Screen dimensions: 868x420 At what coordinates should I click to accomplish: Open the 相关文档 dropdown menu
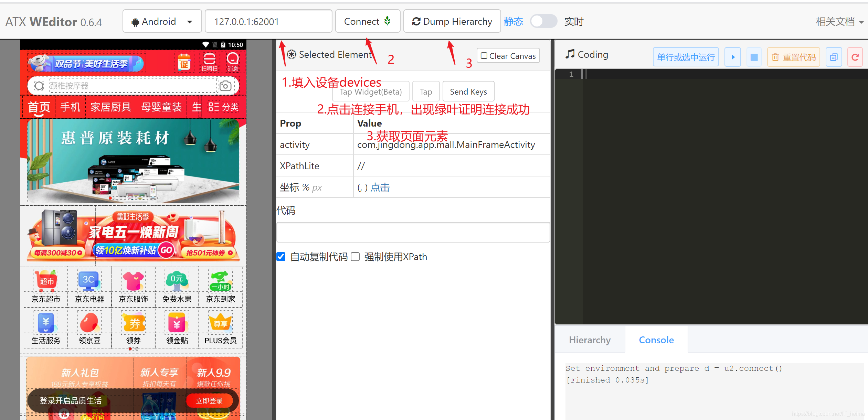click(840, 22)
